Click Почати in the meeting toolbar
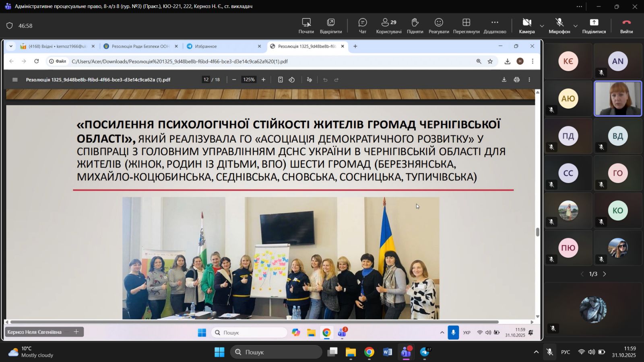Screen dimensions: 644x362 tap(306, 26)
